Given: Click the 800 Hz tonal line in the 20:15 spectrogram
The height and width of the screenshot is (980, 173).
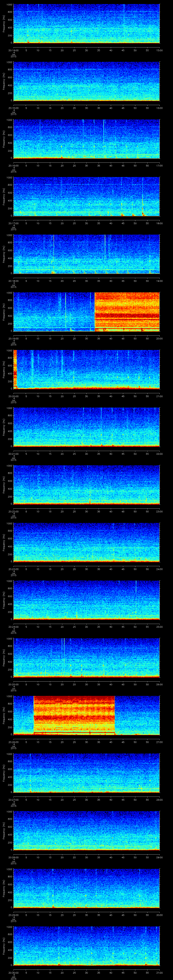Looking at the screenshot, I should [x=86, y=69].
